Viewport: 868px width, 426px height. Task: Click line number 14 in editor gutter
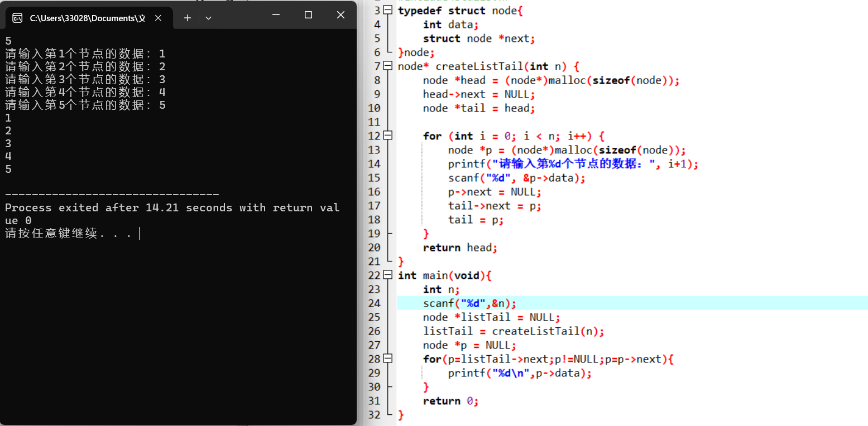tap(374, 164)
